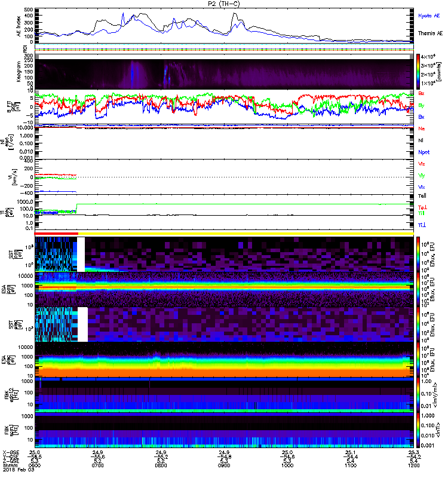The image size is (448, 478).
Task: Select the black "Themis AE" legend label
Action: tap(430, 33)
